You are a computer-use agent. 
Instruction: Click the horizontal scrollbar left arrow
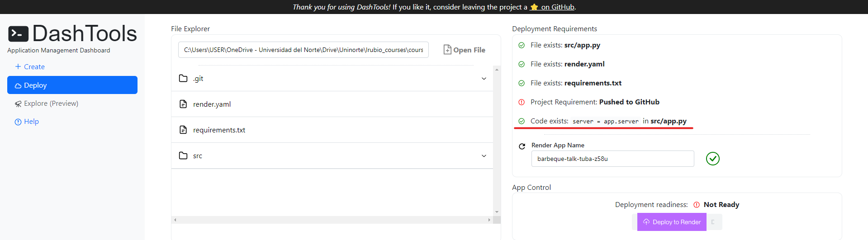pos(175,220)
